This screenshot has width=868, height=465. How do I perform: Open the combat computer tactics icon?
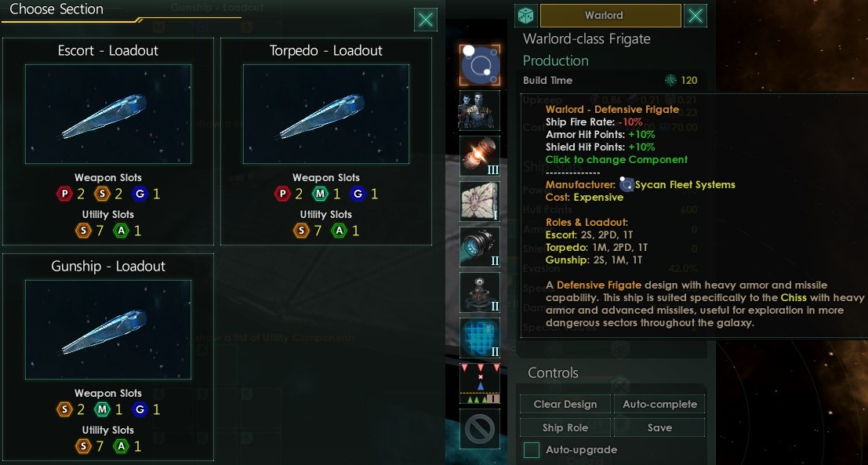[x=479, y=383]
